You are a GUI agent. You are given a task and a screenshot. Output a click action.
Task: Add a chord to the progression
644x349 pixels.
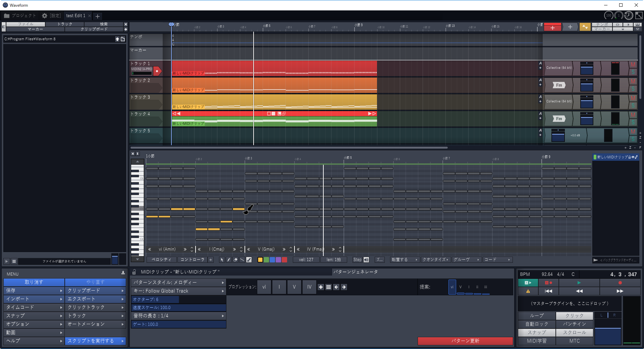click(321, 287)
